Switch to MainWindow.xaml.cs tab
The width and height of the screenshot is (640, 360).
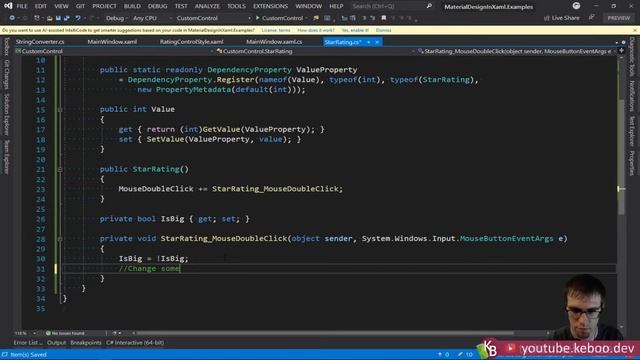click(274, 42)
